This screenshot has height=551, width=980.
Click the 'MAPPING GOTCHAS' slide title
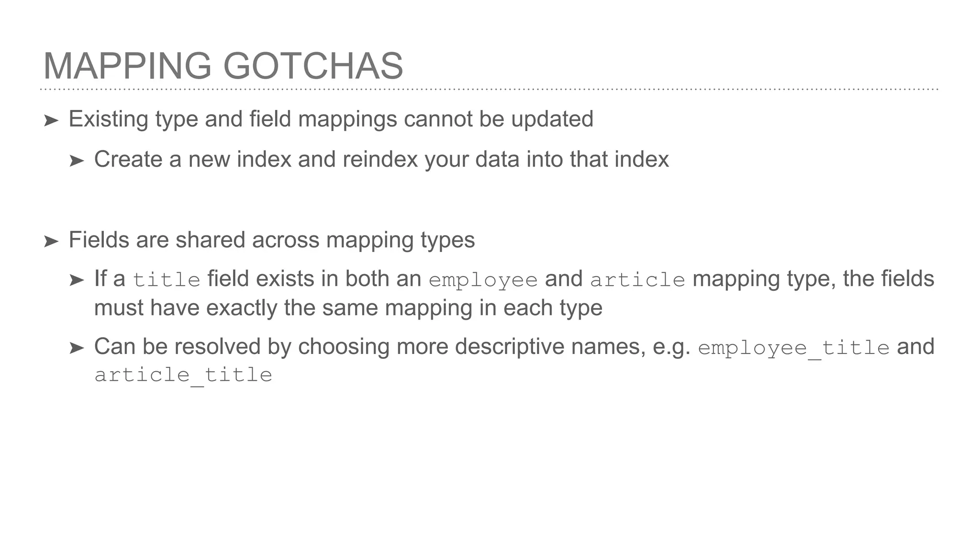223,66
